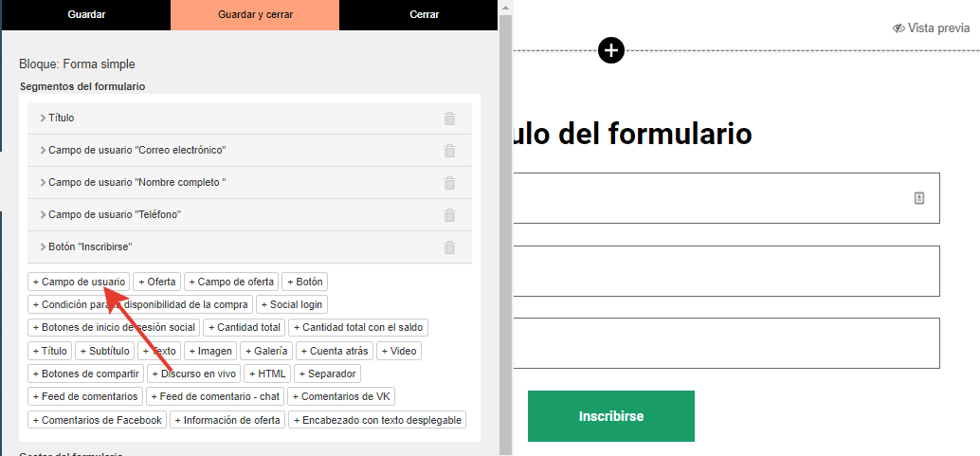
Task: Insert a Separador segment
Action: click(x=328, y=374)
